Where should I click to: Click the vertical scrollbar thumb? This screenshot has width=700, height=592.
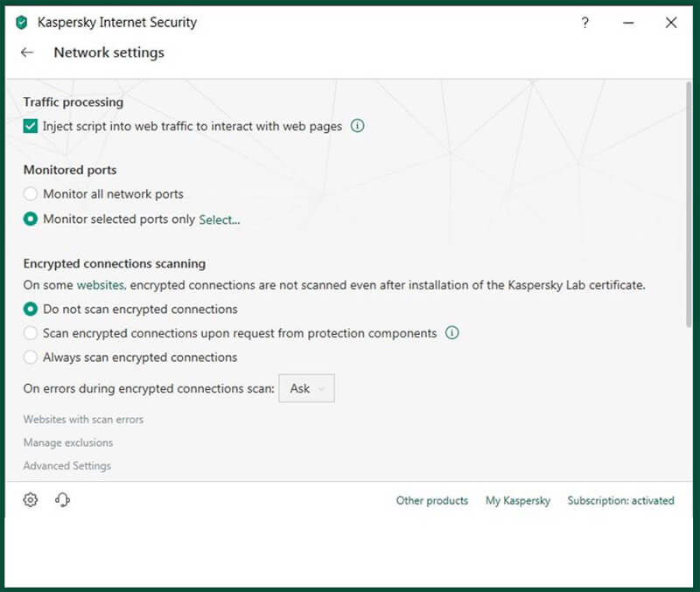(x=689, y=205)
